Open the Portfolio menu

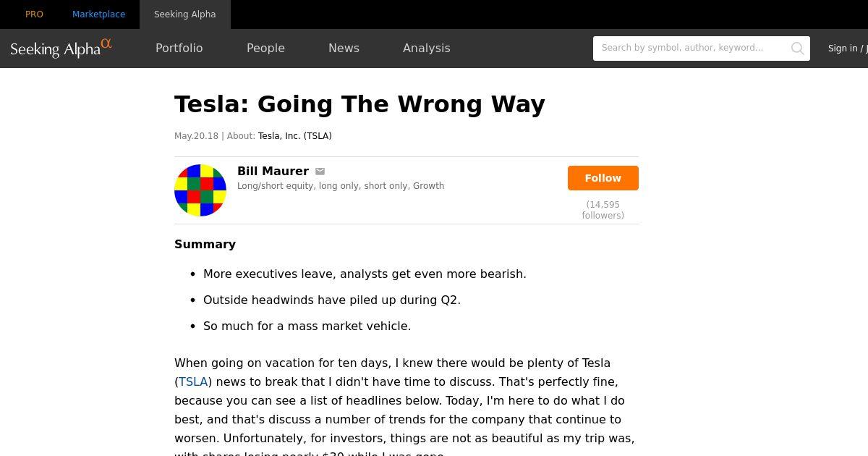click(x=179, y=48)
